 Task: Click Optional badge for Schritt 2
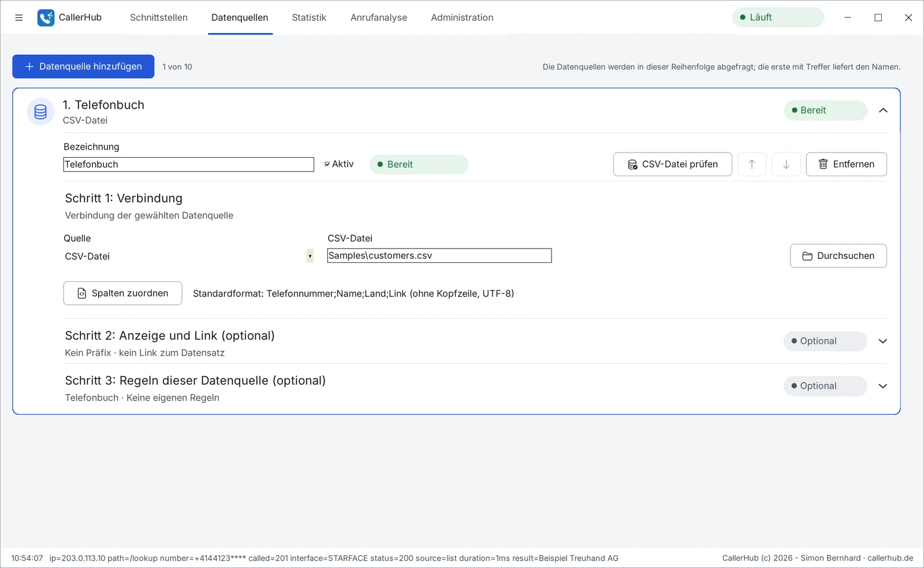pyautogui.click(x=825, y=341)
